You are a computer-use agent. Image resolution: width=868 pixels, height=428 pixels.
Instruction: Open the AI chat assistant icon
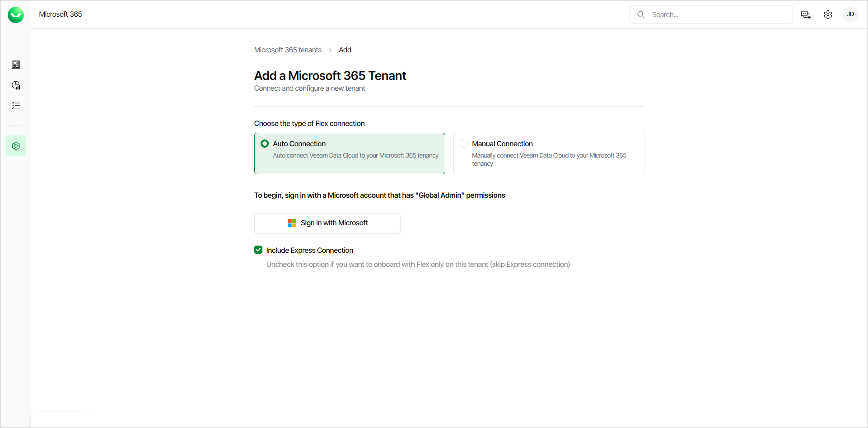click(806, 15)
